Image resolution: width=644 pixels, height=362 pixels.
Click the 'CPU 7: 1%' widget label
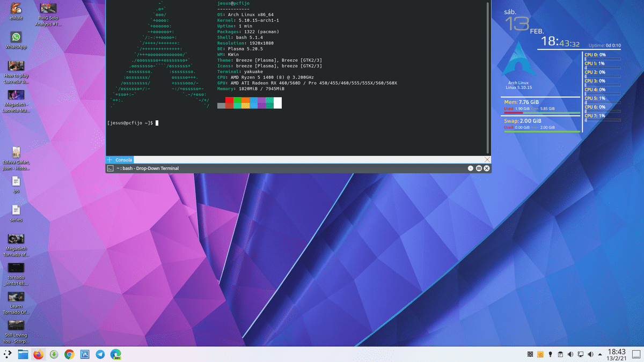595,115
